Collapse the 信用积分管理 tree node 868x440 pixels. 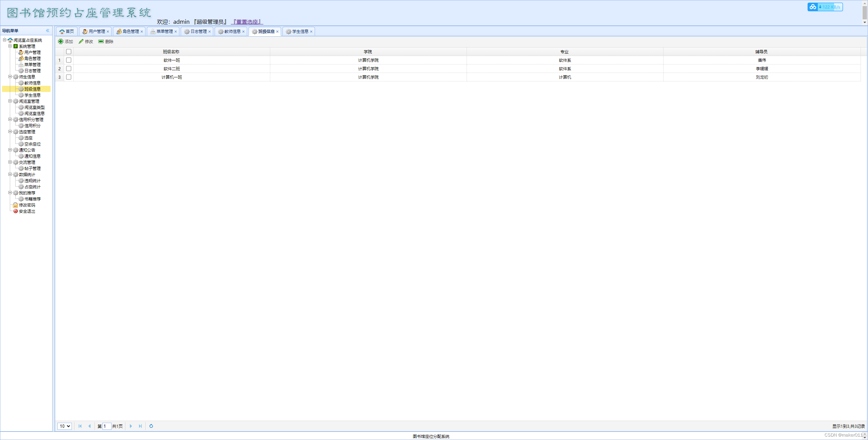[10, 119]
